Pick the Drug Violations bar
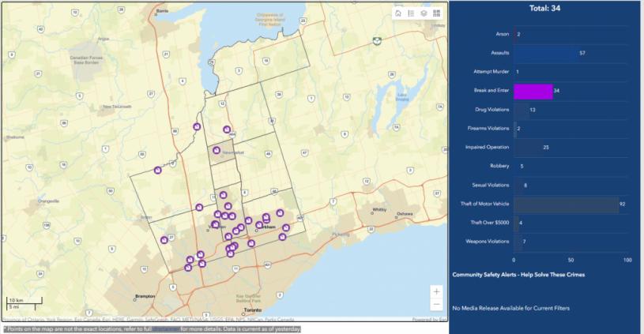Viewport: 644px width, 334px height. coord(521,110)
